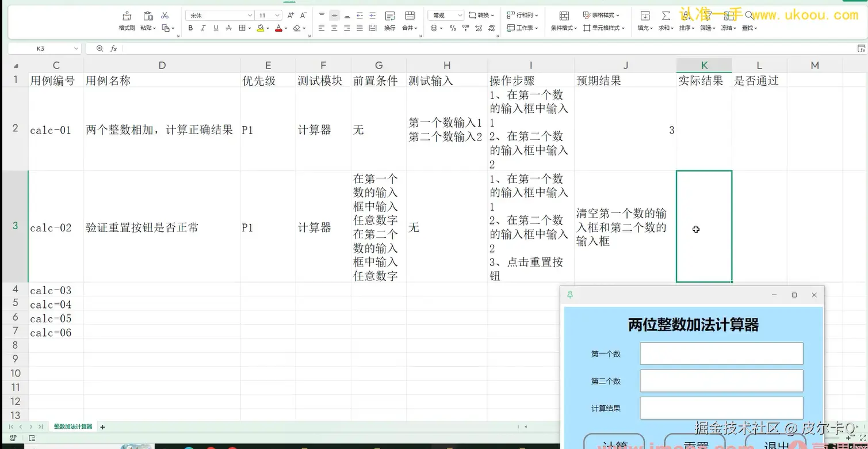Open the 行和列 rows and columns menu
Screen dimensions: 868x449
(523, 16)
